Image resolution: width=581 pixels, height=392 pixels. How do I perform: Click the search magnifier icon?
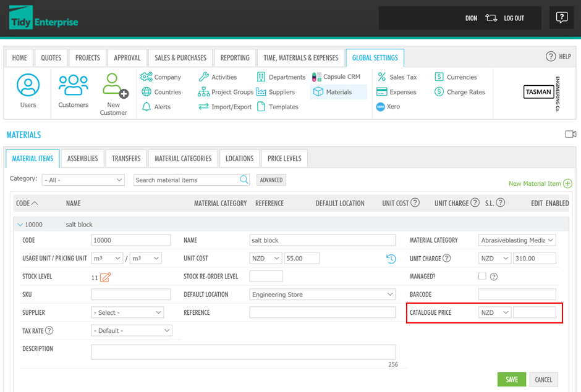click(x=244, y=180)
